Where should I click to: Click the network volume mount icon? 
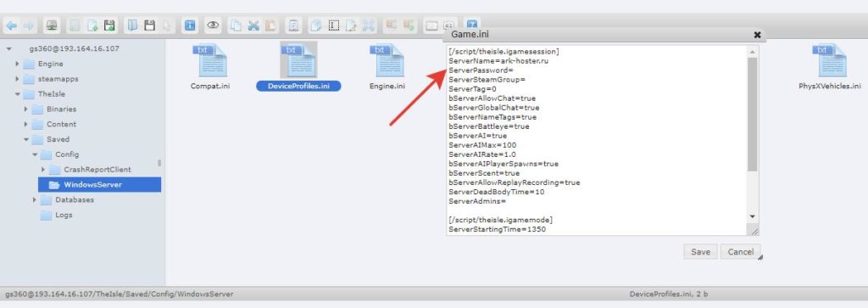pos(52,25)
